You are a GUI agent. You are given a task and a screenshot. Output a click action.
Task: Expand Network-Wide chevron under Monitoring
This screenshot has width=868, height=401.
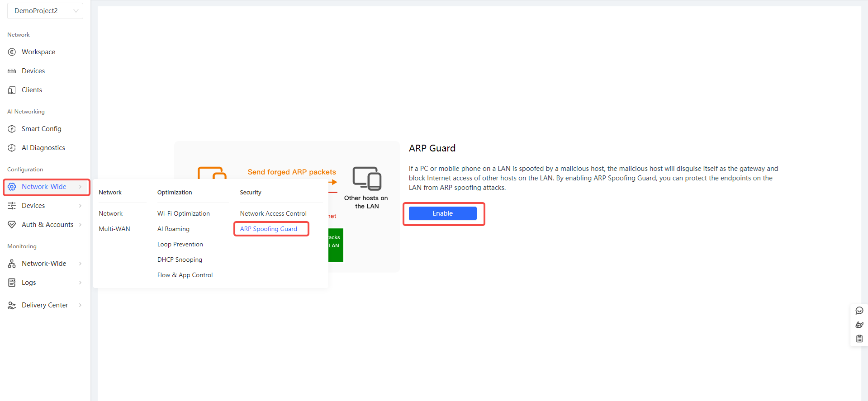(80, 264)
